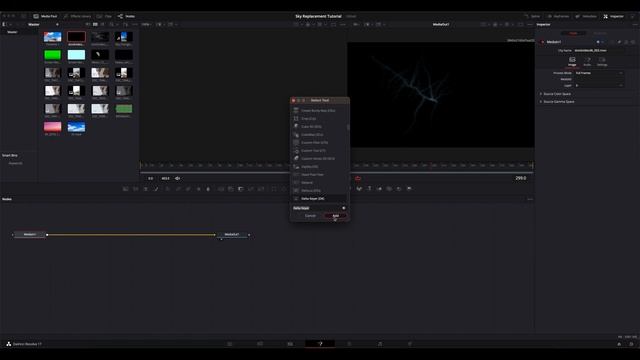Open the Tools tab in Inspector
The image size is (640, 360).
(573, 33)
